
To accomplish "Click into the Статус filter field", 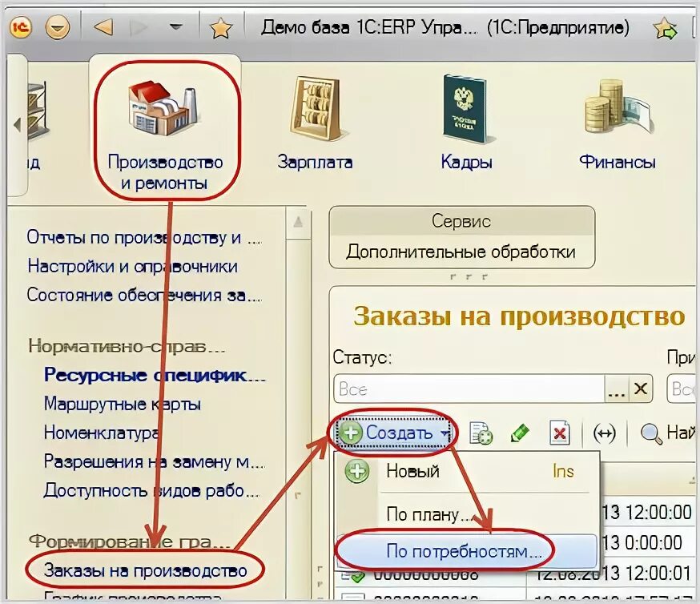I will [469, 389].
